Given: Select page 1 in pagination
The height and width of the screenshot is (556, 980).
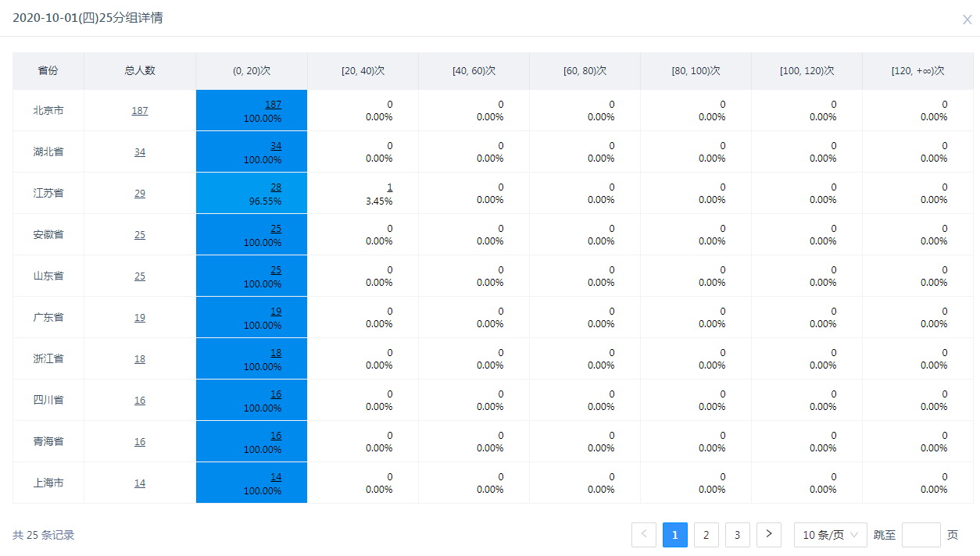Looking at the screenshot, I should click(674, 535).
